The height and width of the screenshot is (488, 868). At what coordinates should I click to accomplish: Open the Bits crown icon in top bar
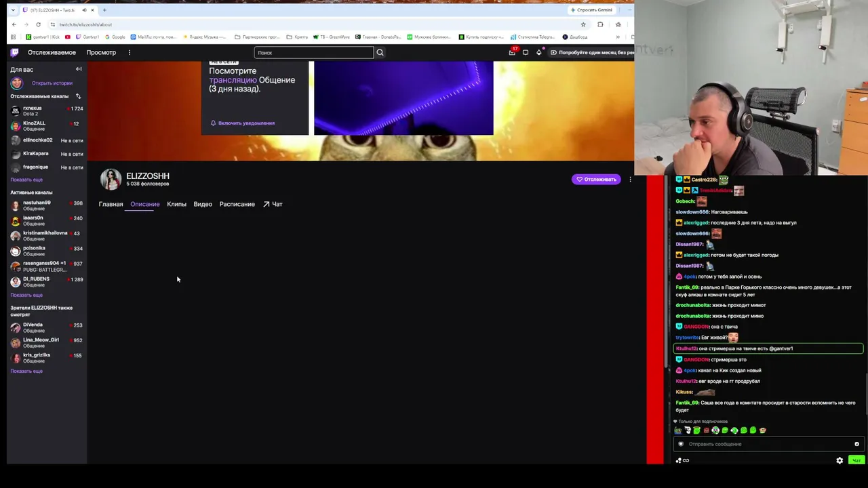pyautogui.click(x=539, y=52)
